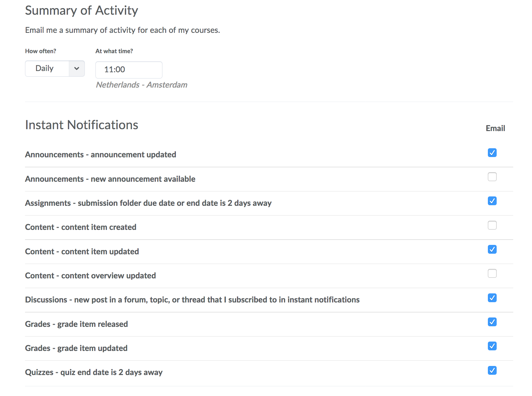Toggle email for quiz end date reminder
Viewport: 532px width, 396px height.
pyautogui.click(x=492, y=370)
